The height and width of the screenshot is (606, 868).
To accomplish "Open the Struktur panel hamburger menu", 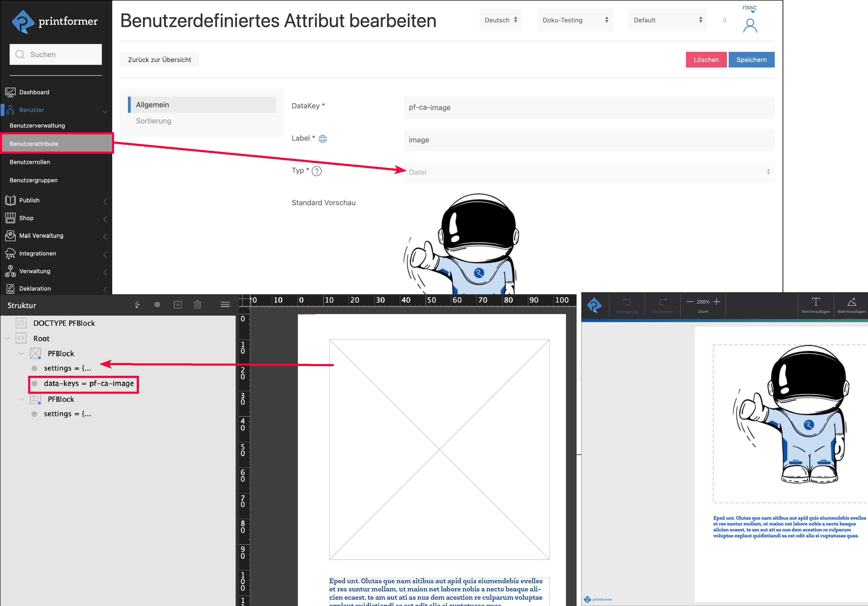I will [225, 305].
